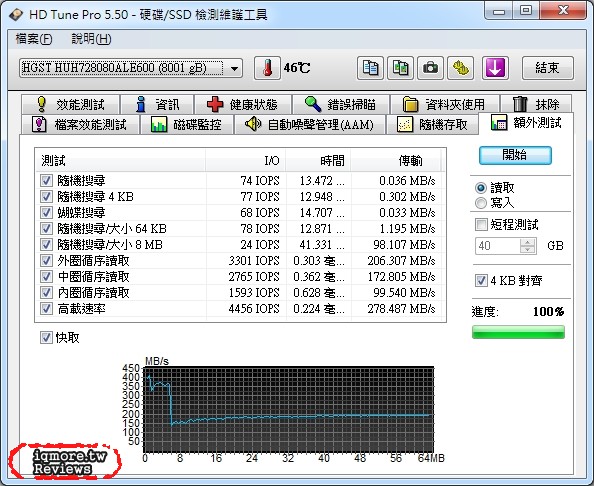594x486 pixels.
Task: Open the 效能測試 tab
Action: coord(70,104)
